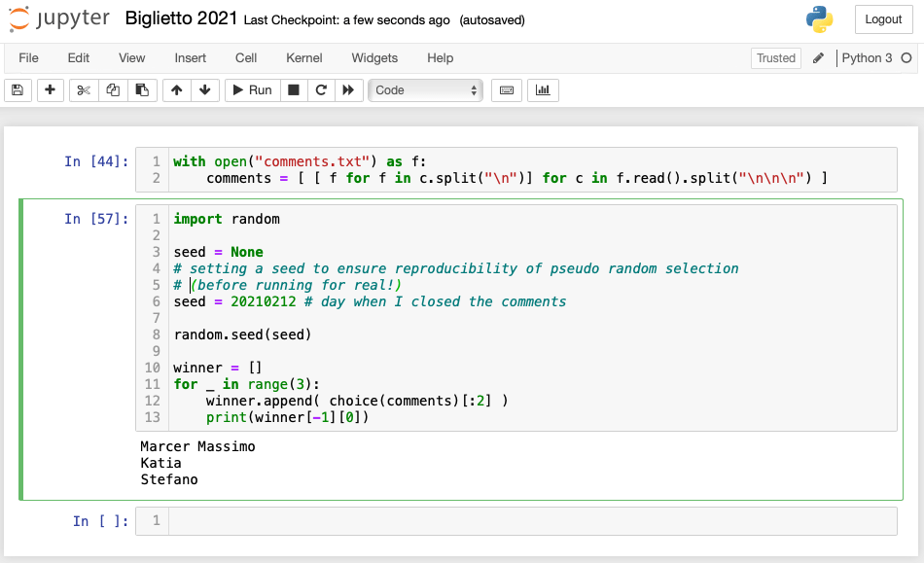
Task: Move selected cell down arrow
Action: click(205, 90)
